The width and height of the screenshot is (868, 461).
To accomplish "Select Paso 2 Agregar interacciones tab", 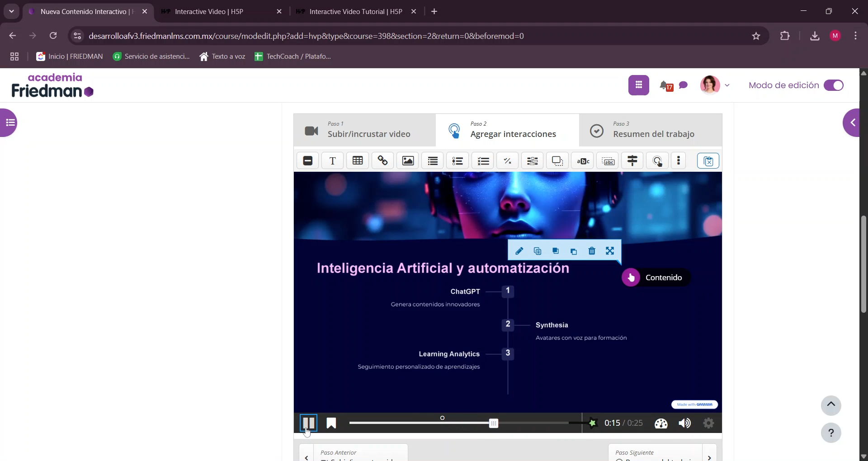I will (508, 130).
